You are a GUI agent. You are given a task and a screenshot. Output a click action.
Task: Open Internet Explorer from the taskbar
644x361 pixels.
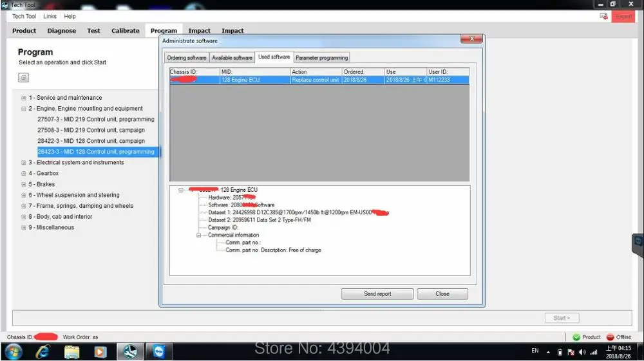[43, 352]
